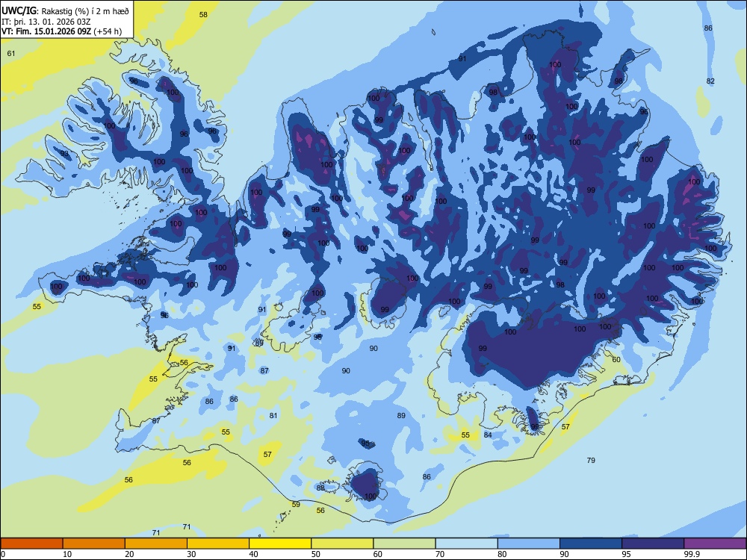Click the legend tick label '95'
This screenshot has width=747, height=560.
point(627,554)
